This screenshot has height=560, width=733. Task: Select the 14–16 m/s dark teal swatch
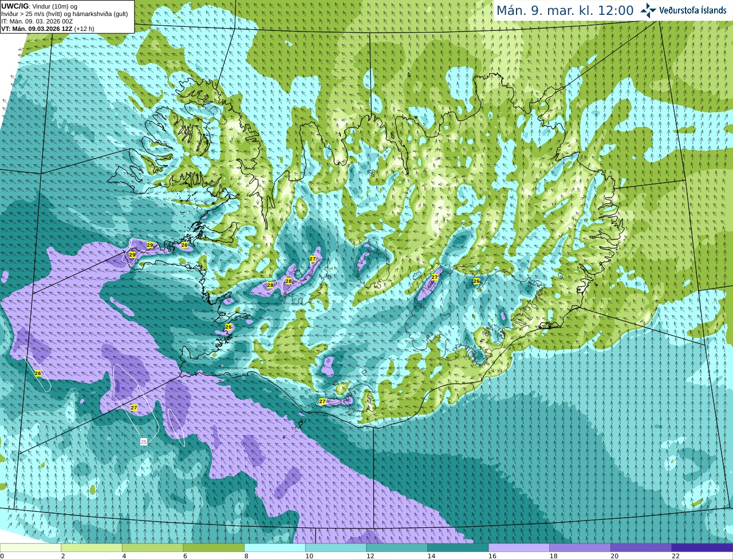click(458, 547)
